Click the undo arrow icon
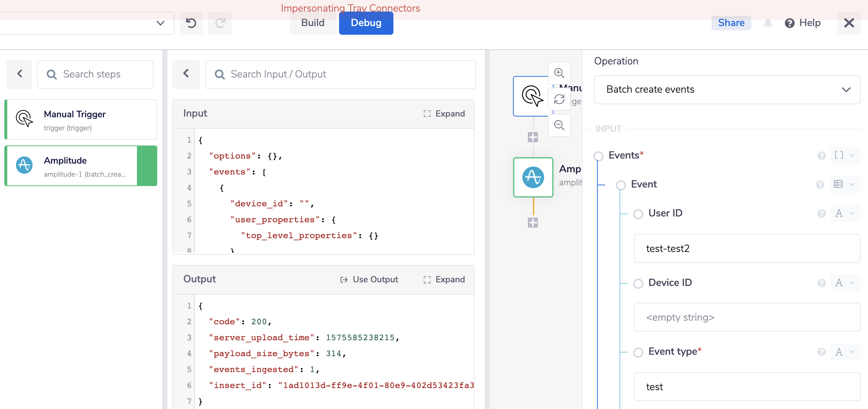Screen dimensions: 868x409 tap(191, 23)
